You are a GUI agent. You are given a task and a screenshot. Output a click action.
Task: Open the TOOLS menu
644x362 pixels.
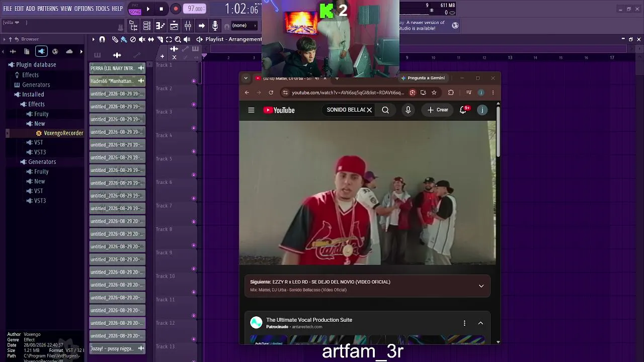(103, 9)
